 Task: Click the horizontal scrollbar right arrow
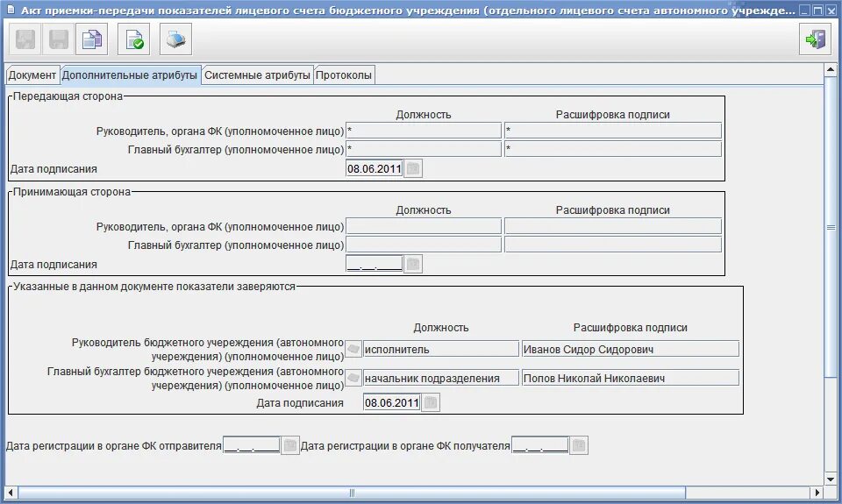coord(817,493)
